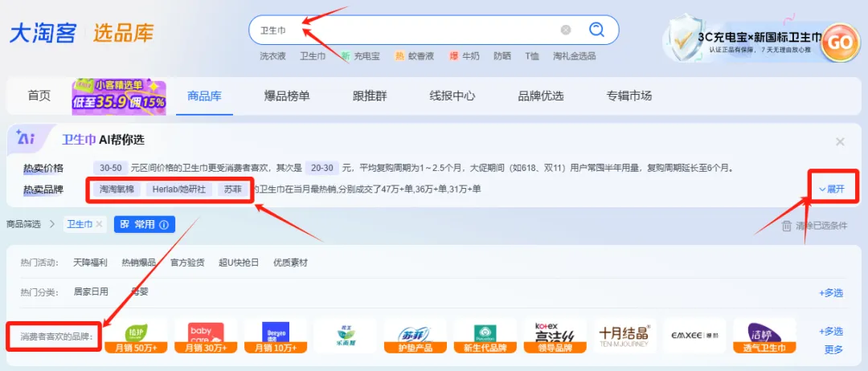
Task: Click the 卫生巾 hot search keyword
Action: 313,56
